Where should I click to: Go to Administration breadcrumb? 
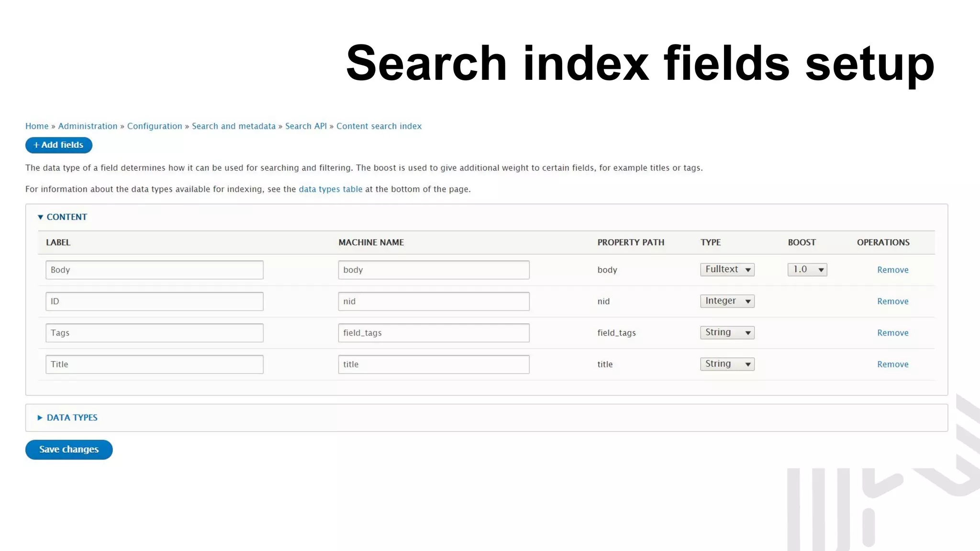pyautogui.click(x=88, y=126)
